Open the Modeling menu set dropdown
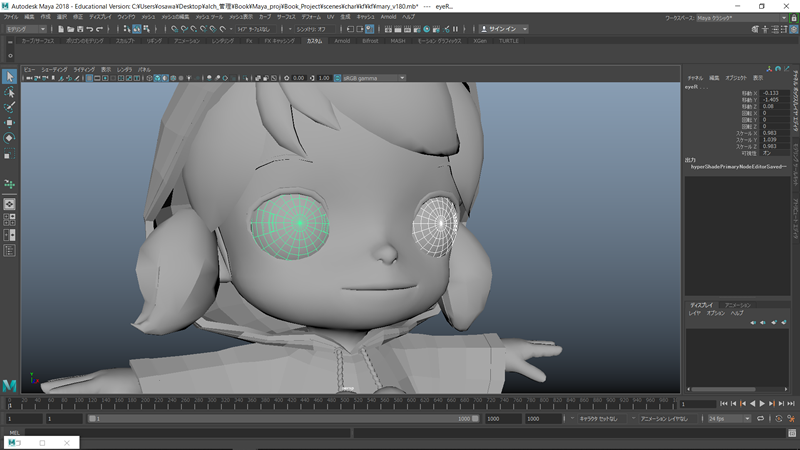 26,29
